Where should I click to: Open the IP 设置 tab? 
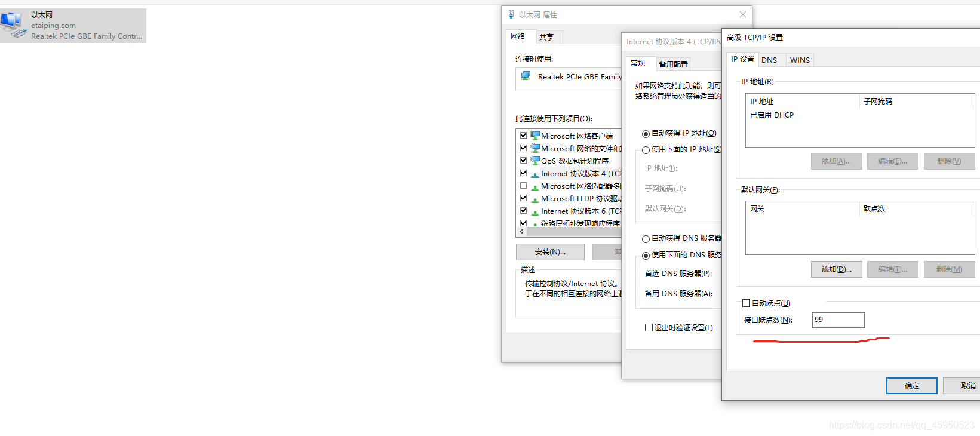742,59
